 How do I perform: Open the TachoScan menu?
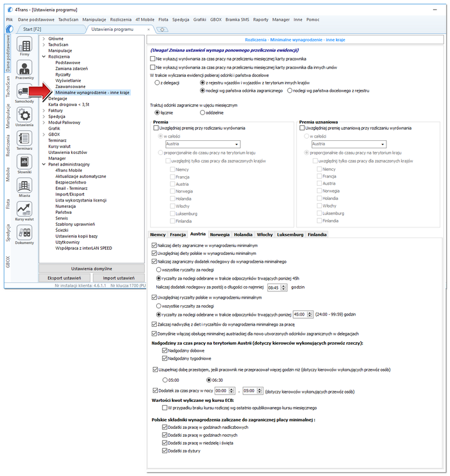pyautogui.click(x=68, y=20)
